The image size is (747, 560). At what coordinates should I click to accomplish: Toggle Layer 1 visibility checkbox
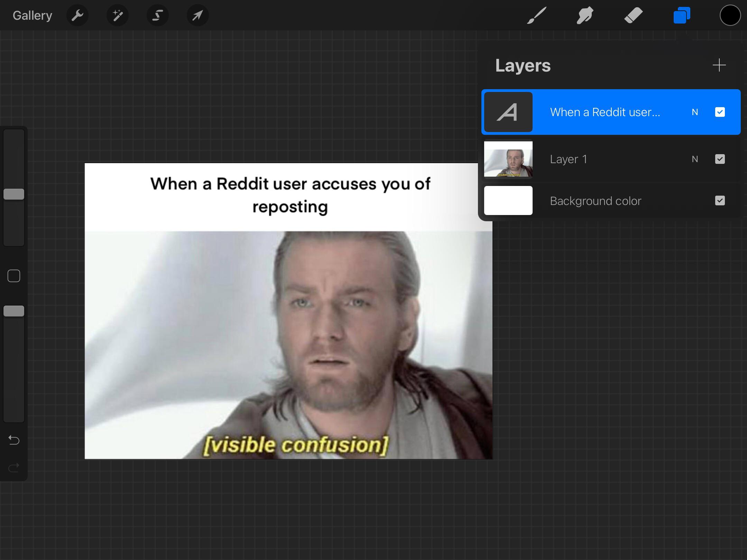coord(720,159)
